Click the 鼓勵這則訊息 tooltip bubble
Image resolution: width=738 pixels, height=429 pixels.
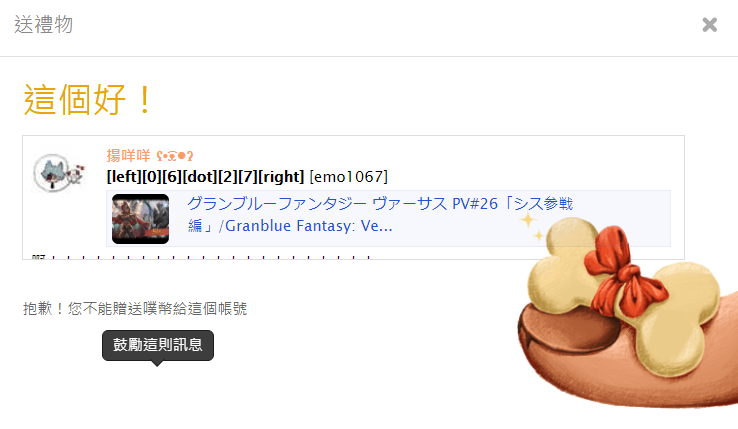[158, 345]
